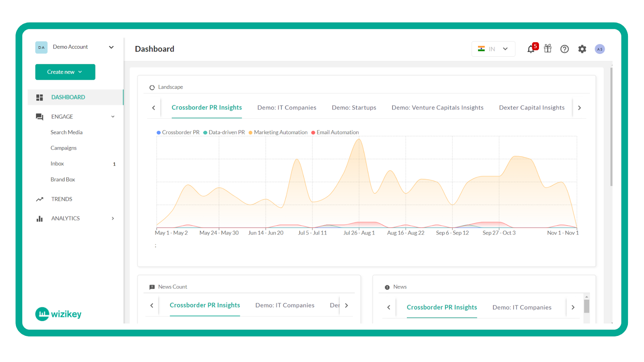Open Campaigns page

(64, 148)
